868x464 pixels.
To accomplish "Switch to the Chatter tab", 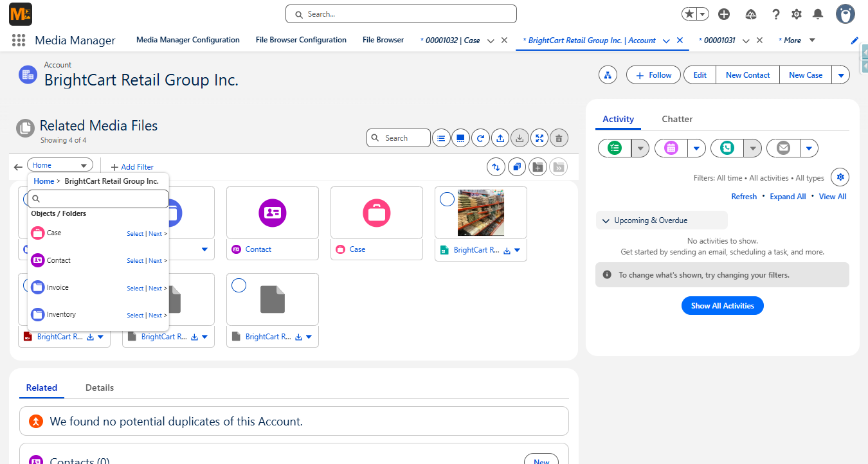I will point(677,119).
